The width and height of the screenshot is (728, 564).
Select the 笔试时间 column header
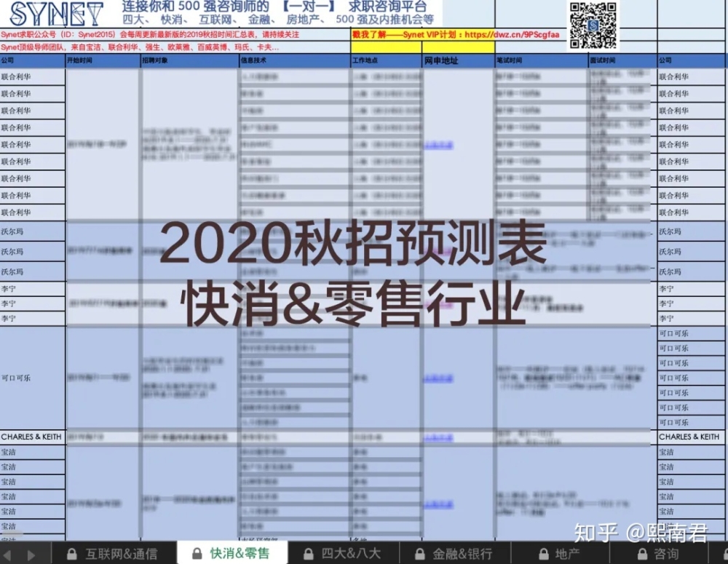click(x=542, y=61)
